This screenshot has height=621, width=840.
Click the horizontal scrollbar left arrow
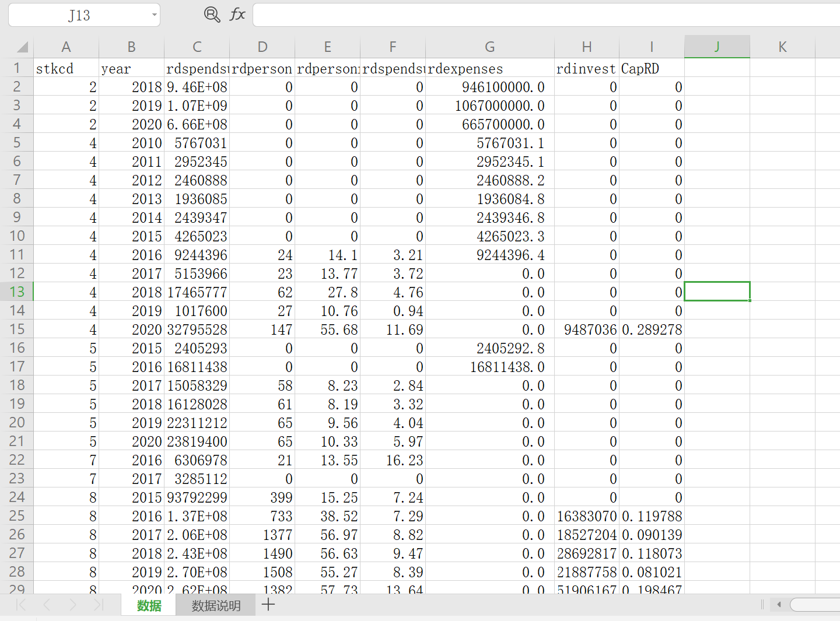coord(779,605)
